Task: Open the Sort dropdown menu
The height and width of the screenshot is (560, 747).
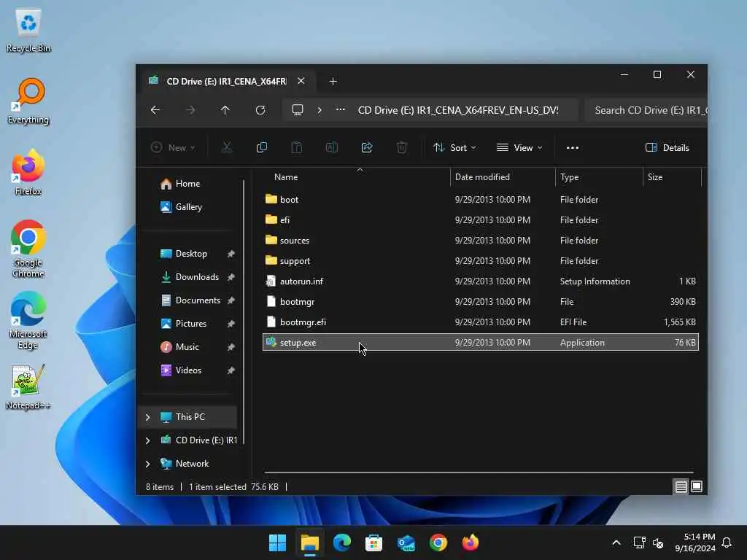Action: (x=454, y=147)
